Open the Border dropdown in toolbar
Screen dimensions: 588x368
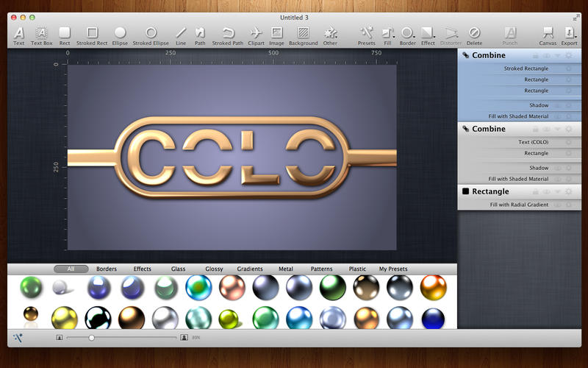pos(408,36)
